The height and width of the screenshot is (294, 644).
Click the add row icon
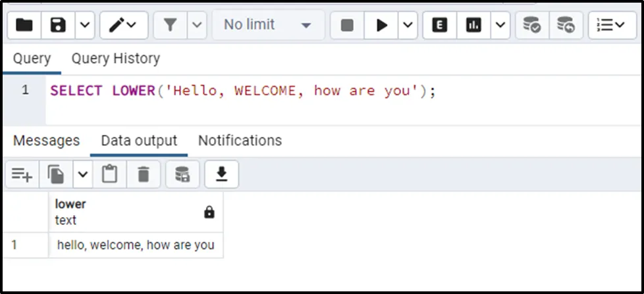(22, 174)
